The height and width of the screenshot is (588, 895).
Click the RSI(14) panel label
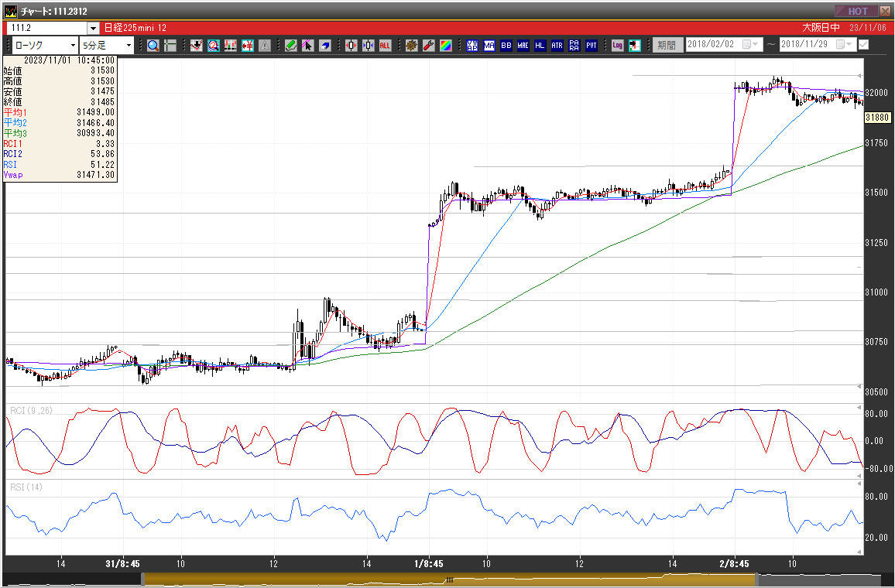tap(26, 487)
